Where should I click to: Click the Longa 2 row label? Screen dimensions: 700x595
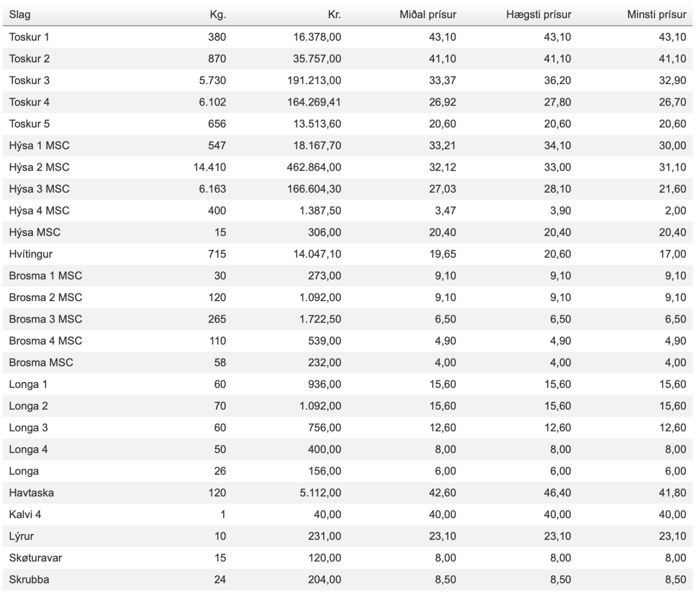click(28, 406)
